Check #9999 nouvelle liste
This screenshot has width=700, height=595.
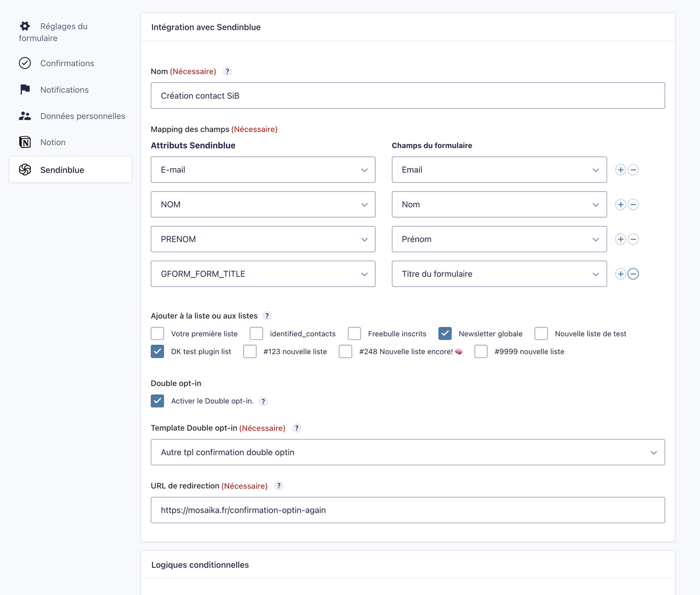481,351
